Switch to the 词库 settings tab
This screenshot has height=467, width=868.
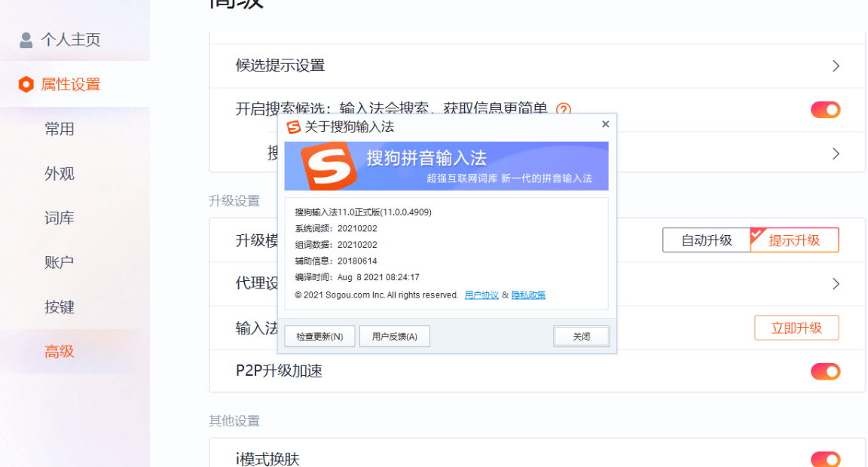[60, 218]
